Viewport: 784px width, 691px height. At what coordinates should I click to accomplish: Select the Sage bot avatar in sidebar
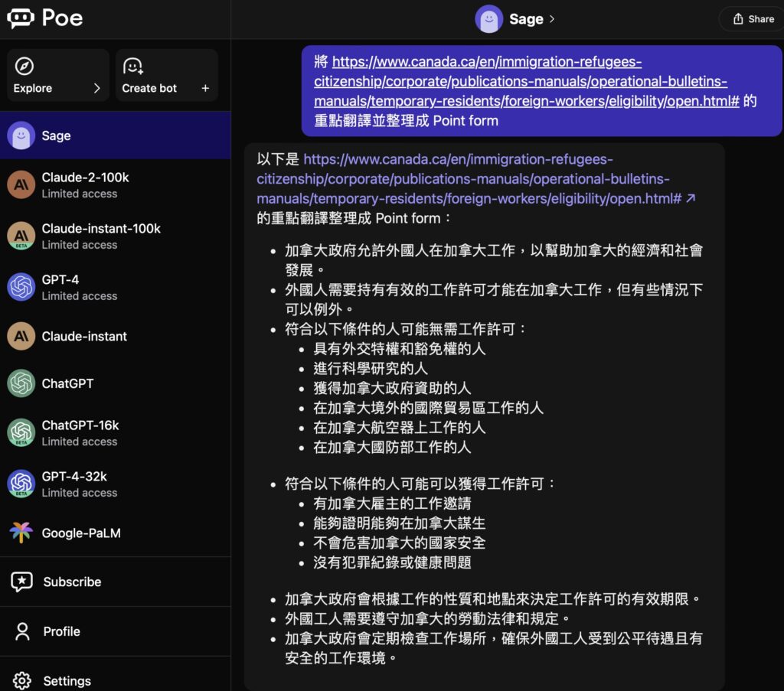[x=21, y=135]
